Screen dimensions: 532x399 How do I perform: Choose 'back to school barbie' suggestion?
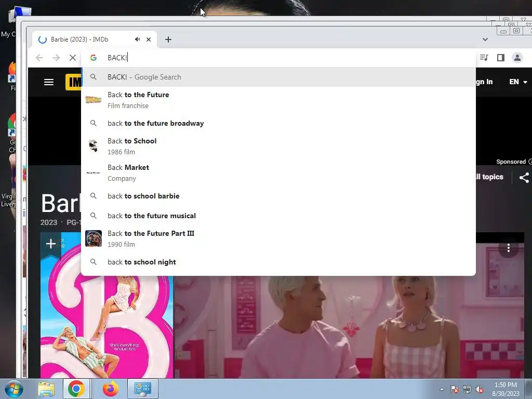point(278,196)
